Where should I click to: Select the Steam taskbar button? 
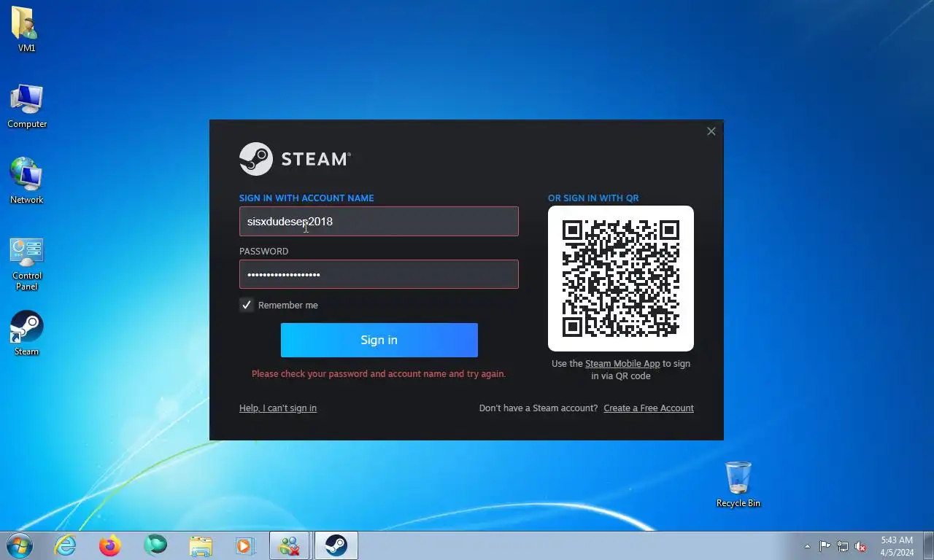336,545
